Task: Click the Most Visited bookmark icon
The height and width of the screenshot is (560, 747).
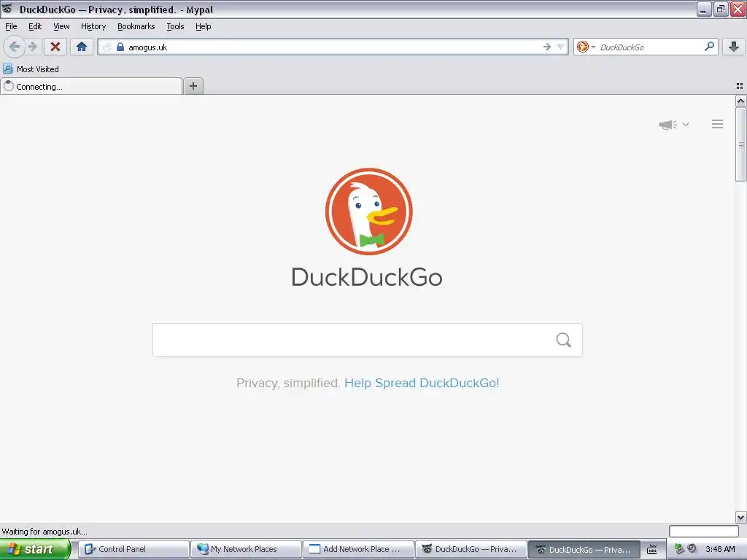Action: pyautogui.click(x=7, y=69)
